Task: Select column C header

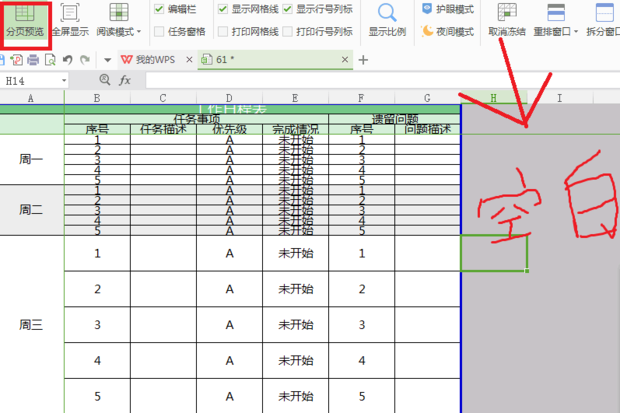Action: (x=163, y=98)
